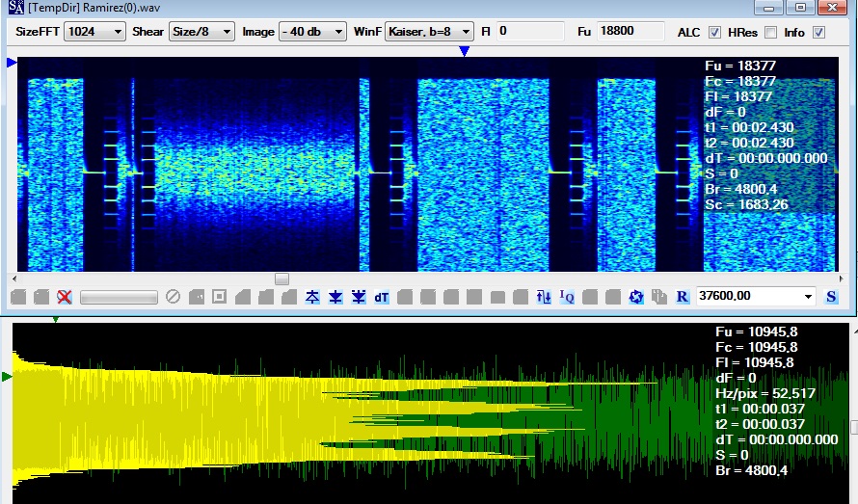The width and height of the screenshot is (858, 504).
Task: Click the marker icon with single down arrow
Action: (335, 297)
